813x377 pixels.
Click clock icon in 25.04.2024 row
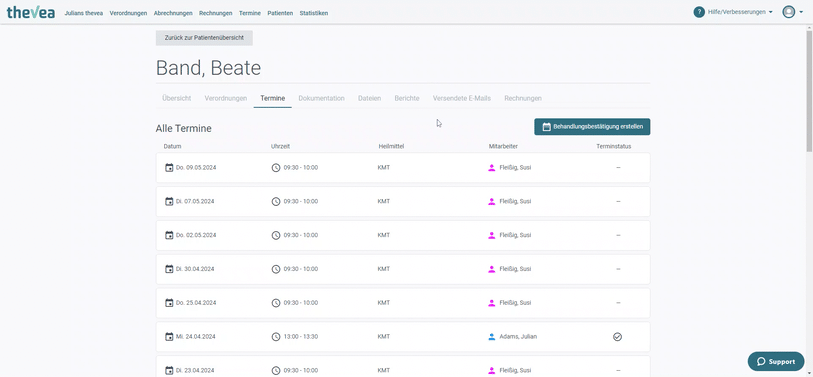276,303
